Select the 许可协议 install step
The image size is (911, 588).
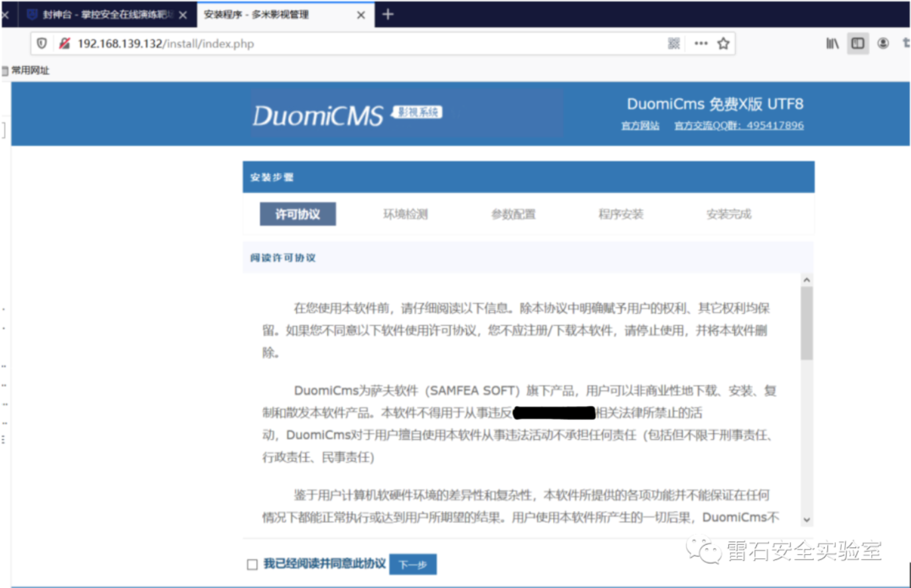(297, 214)
